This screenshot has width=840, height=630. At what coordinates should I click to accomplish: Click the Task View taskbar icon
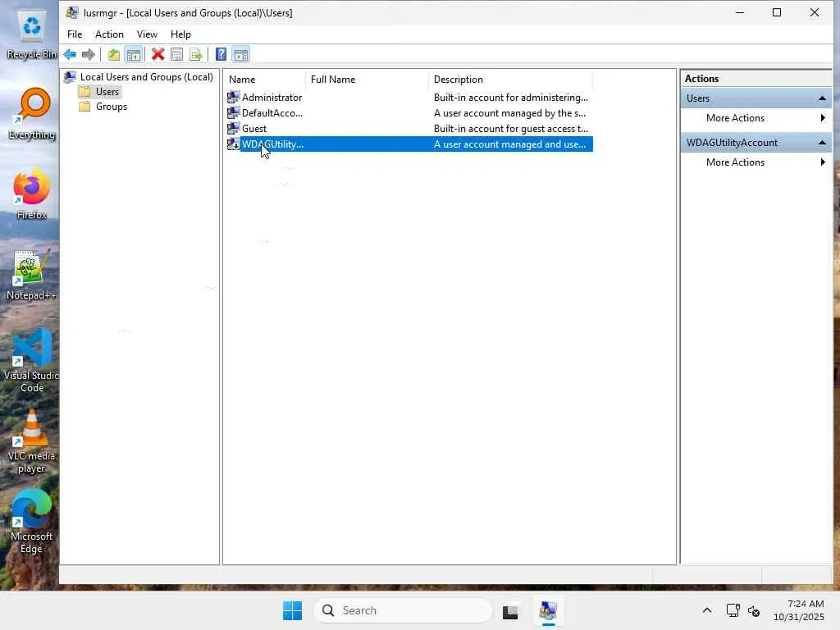(510, 610)
